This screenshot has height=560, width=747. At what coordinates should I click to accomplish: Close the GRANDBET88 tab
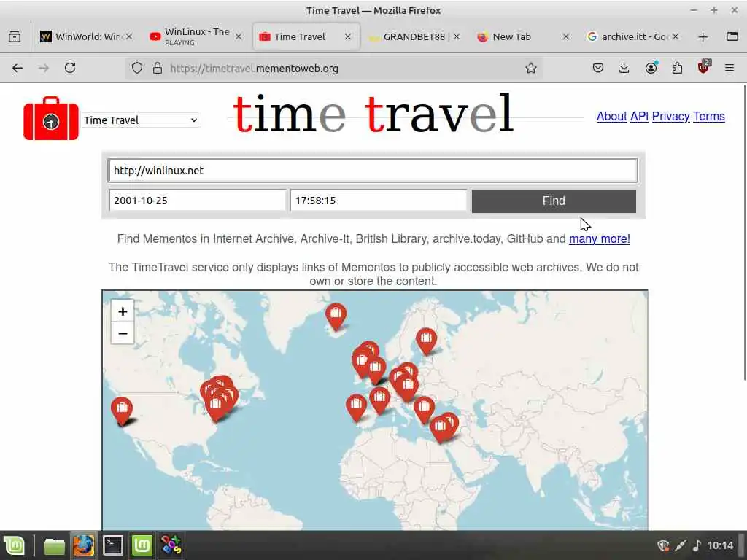coord(457,36)
